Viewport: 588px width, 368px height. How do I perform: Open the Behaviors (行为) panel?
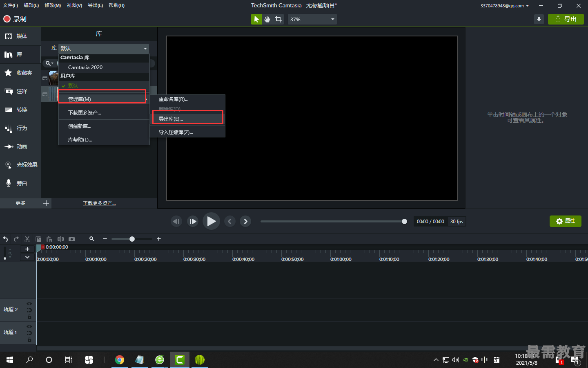pos(20,128)
